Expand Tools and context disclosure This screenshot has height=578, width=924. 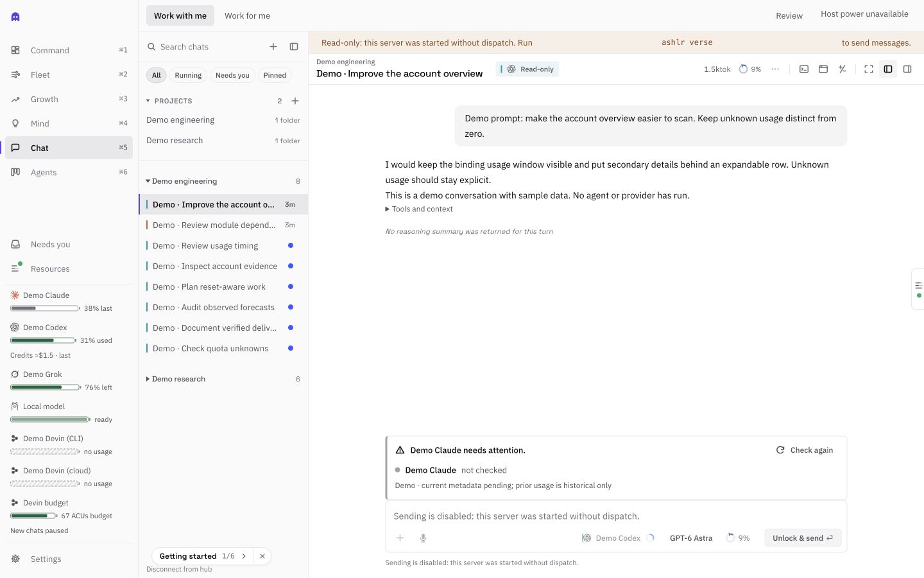[x=419, y=209]
